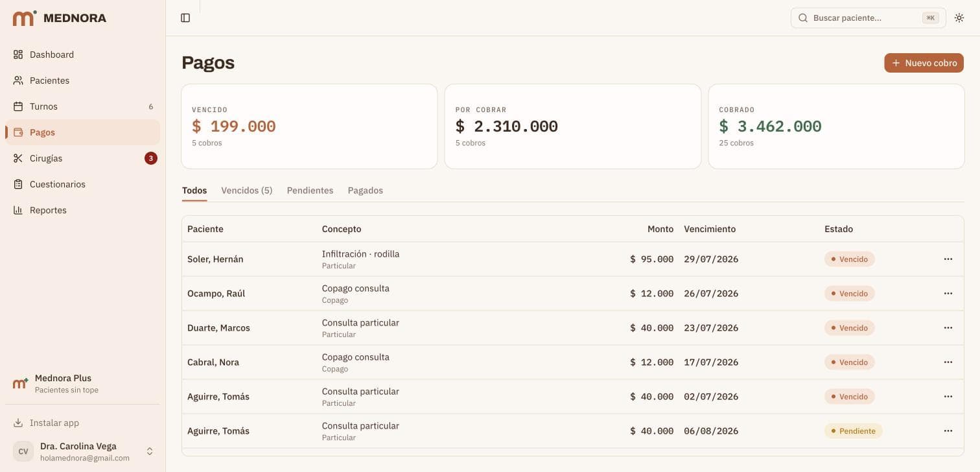Image resolution: width=980 pixels, height=472 pixels.
Task: Select the Todos tab
Action: [x=194, y=191]
